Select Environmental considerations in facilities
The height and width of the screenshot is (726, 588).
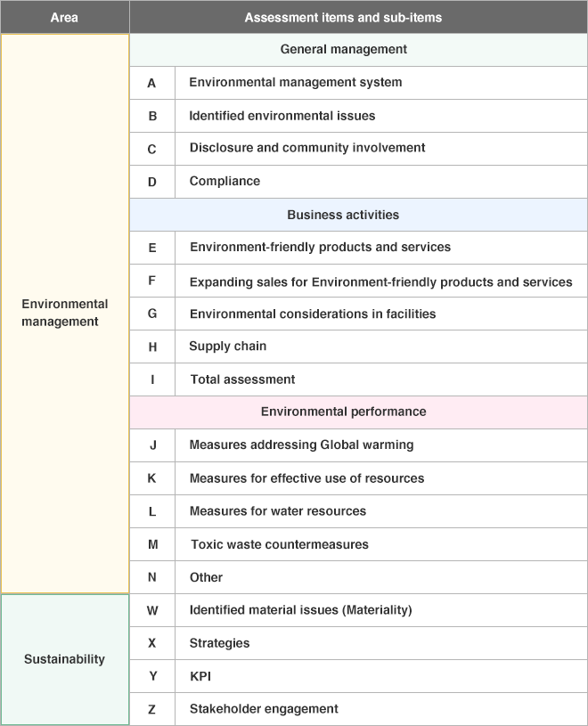click(x=313, y=314)
